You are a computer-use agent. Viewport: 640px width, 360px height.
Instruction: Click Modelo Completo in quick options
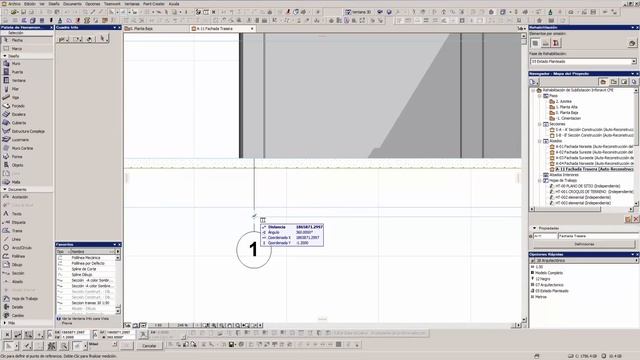549,273
